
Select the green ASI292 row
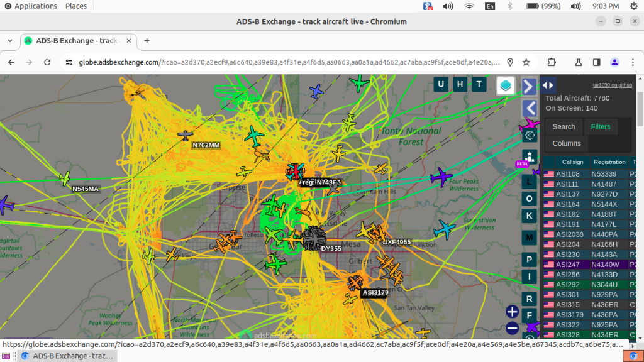pos(590,285)
